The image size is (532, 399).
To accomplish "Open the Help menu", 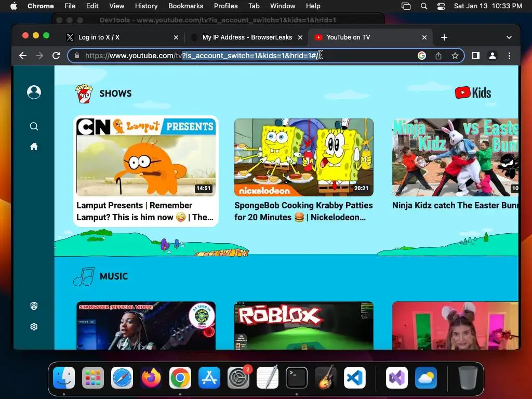I will (x=313, y=6).
